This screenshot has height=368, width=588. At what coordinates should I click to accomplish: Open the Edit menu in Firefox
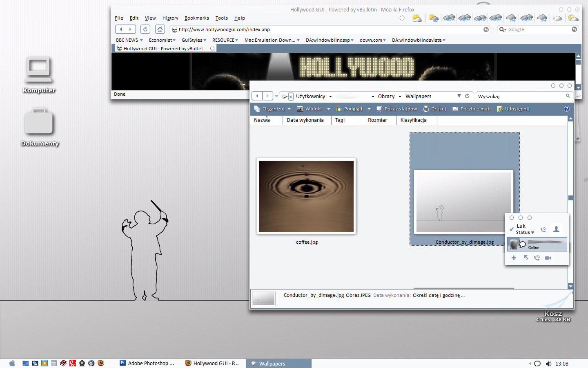134,18
